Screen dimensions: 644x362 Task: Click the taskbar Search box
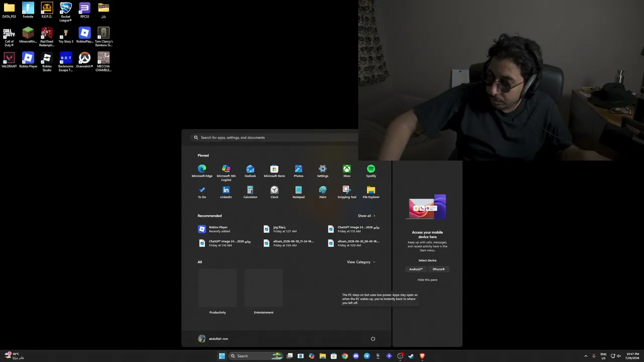[255, 356]
